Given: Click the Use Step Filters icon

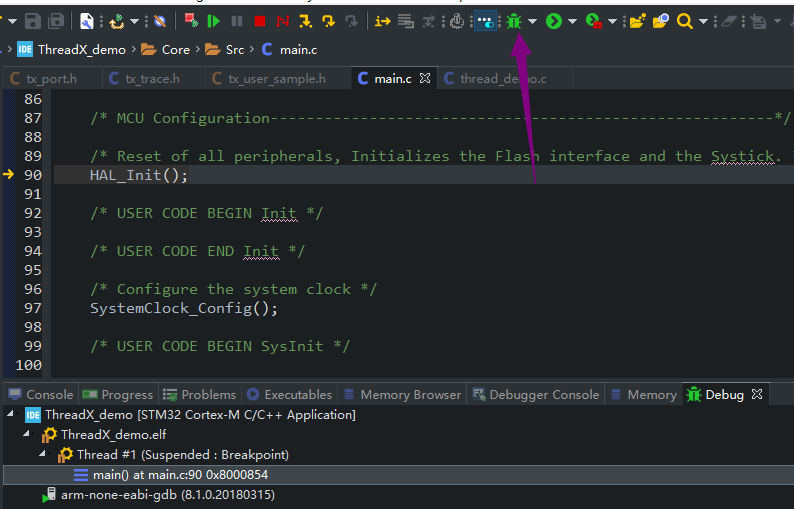Looking at the screenshot, I should tap(428, 21).
